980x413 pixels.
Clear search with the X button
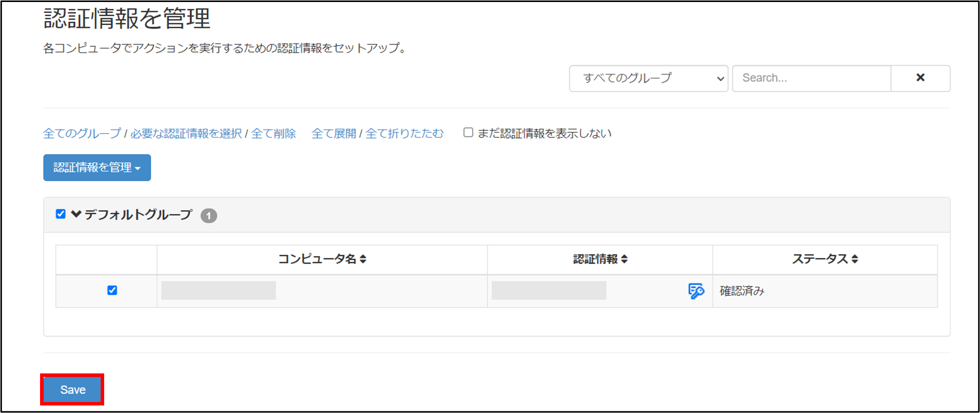point(920,78)
